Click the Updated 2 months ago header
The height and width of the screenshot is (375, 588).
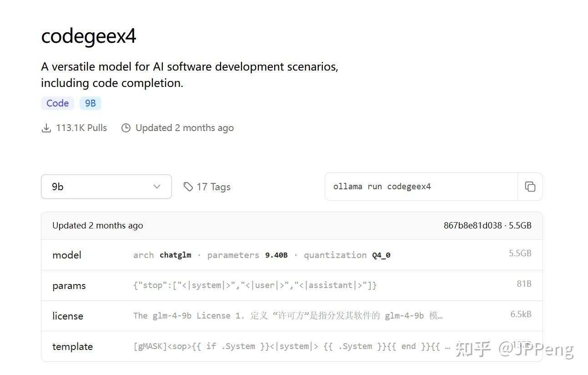(97, 225)
